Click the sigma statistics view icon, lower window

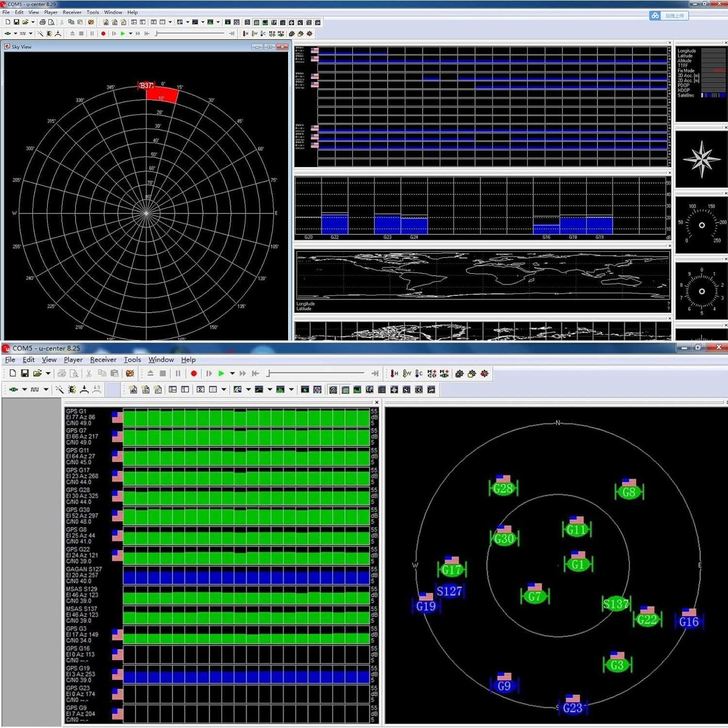(200, 390)
